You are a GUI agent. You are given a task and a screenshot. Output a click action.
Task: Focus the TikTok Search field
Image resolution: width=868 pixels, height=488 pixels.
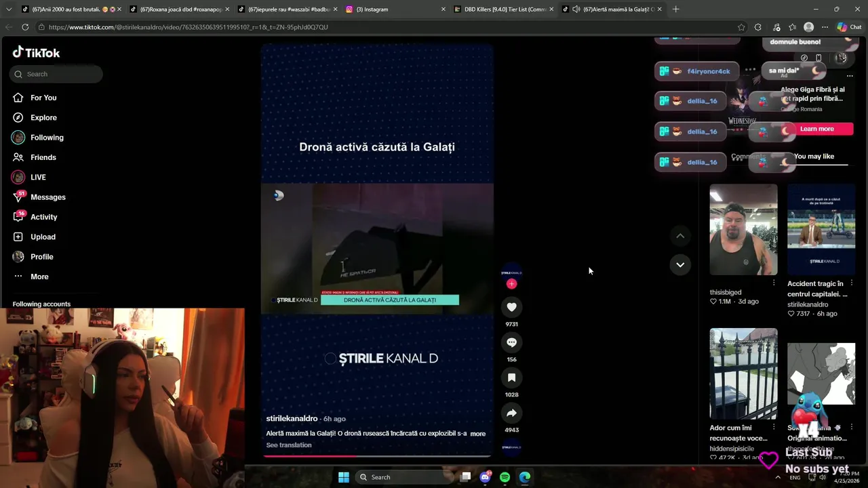56,74
